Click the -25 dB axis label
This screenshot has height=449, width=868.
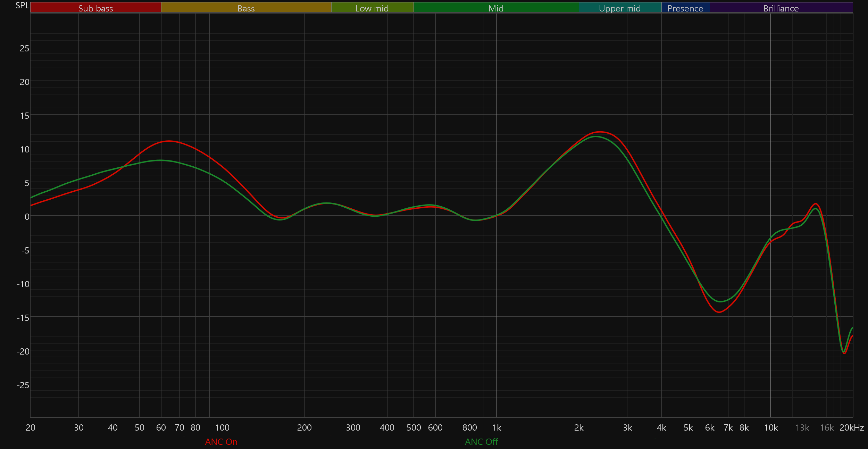tap(23, 385)
